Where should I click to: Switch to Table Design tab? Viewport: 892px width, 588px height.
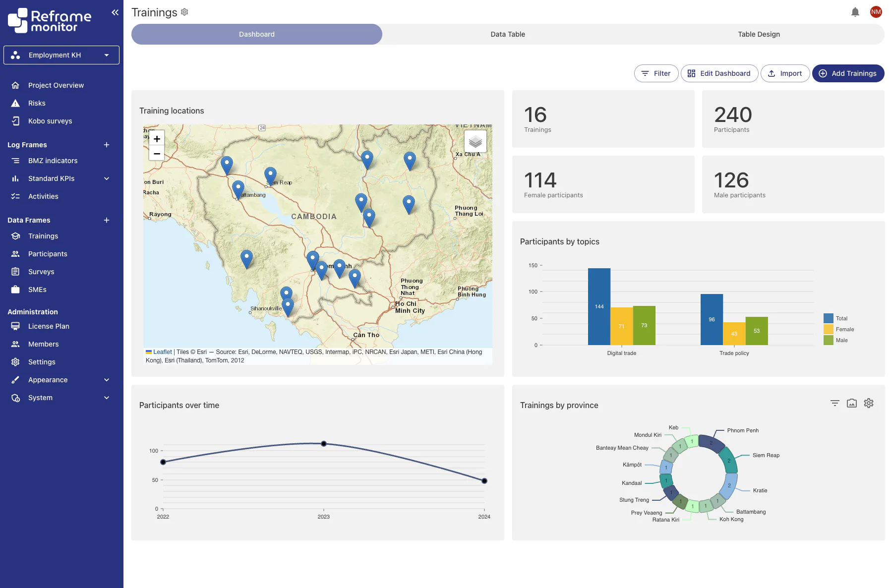click(x=759, y=34)
